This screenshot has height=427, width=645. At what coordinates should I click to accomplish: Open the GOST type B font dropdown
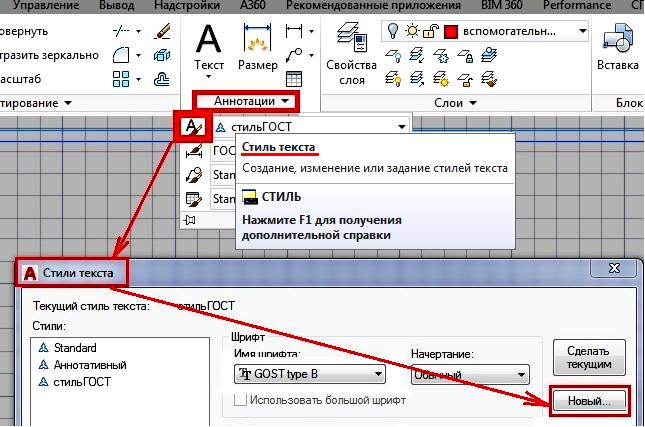377,374
